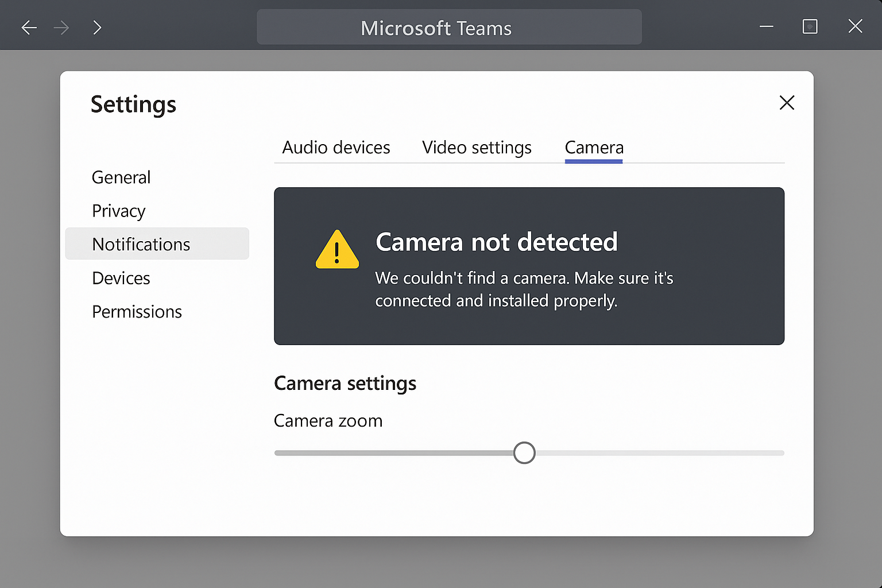Click the yellow warning triangle icon
This screenshot has width=882, height=588.
point(337,250)
